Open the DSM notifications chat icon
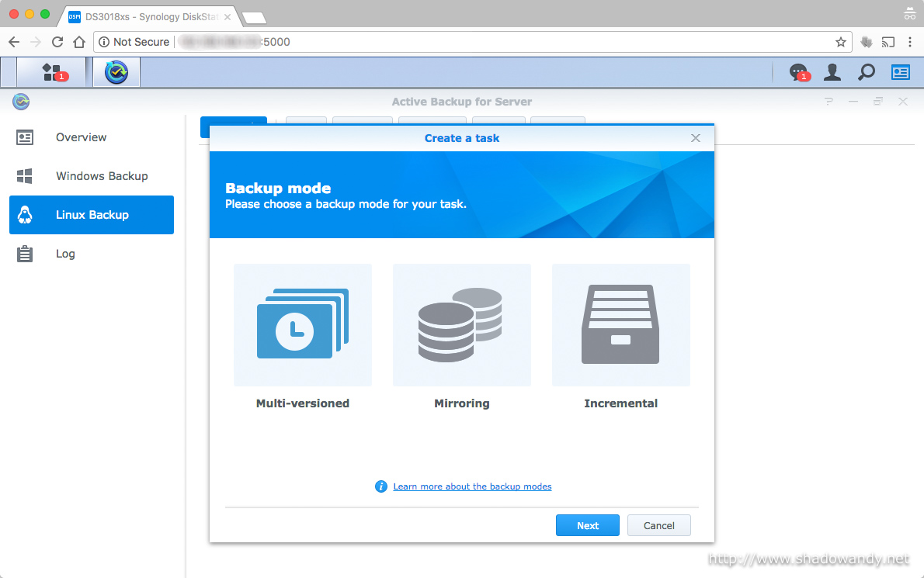The height and width of the screenshot is (578, 924). pyautogui.click(x=799, y=72)
